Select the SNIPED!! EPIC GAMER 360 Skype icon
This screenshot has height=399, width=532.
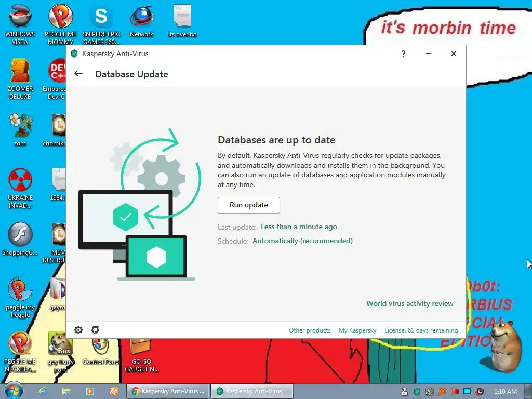click(101, 24)
